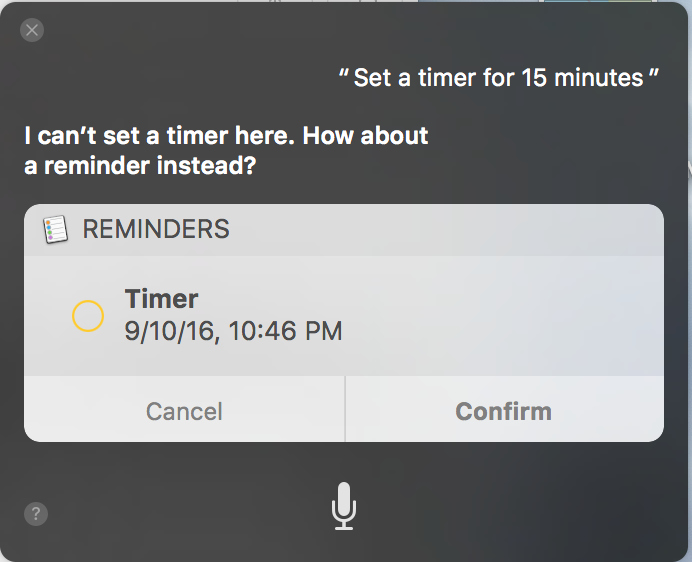
Task: Select the opening quotation mark of the query
Action: point(344,73)
